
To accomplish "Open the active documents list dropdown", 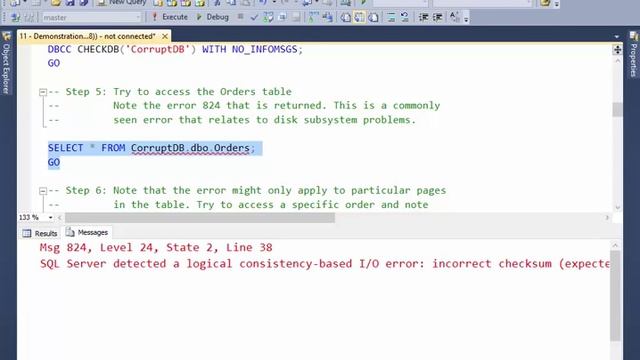I will pyautogui.click(x=617, y=37).
